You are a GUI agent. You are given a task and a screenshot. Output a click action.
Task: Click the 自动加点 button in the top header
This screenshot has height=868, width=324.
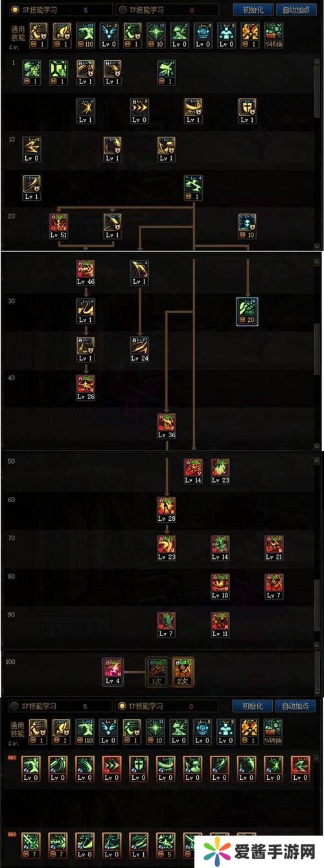click(x=296, y=10)
